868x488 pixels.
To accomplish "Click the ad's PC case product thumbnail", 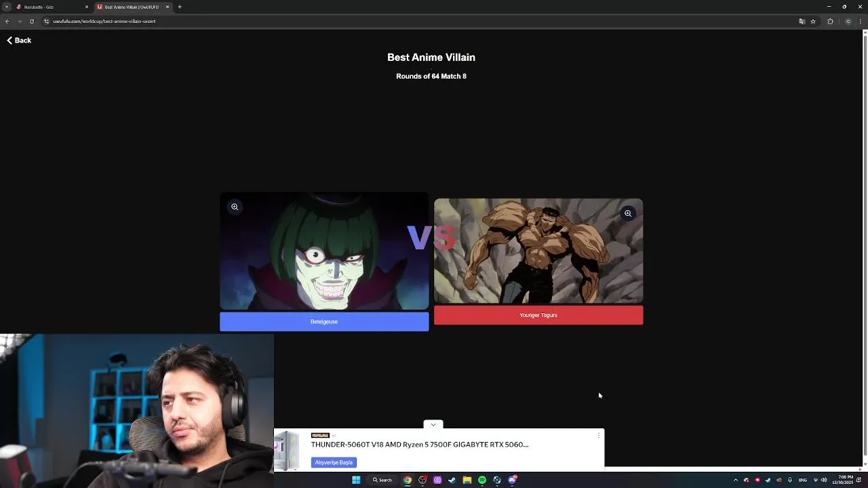I will click(x=287, y=450).
